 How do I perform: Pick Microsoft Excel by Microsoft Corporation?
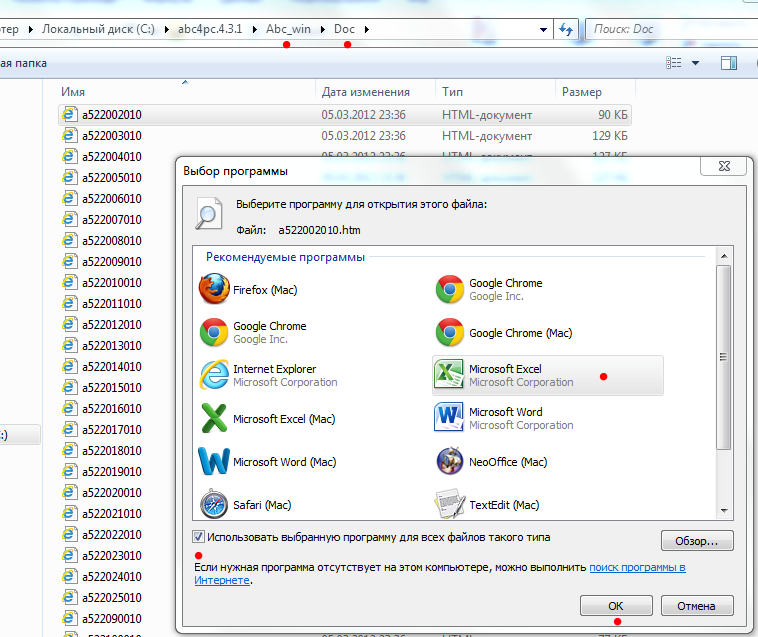point(547,376)
